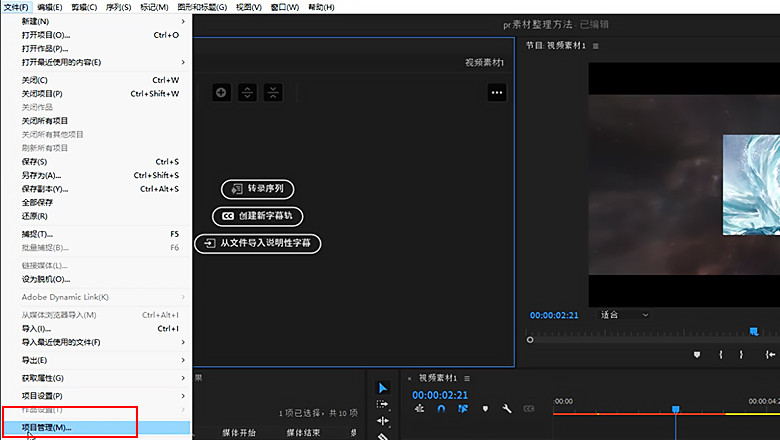Click the 创建新字幕轨 button
Image resolution: width=780 pixels, height=440 pixels.
tap(257, 215)
